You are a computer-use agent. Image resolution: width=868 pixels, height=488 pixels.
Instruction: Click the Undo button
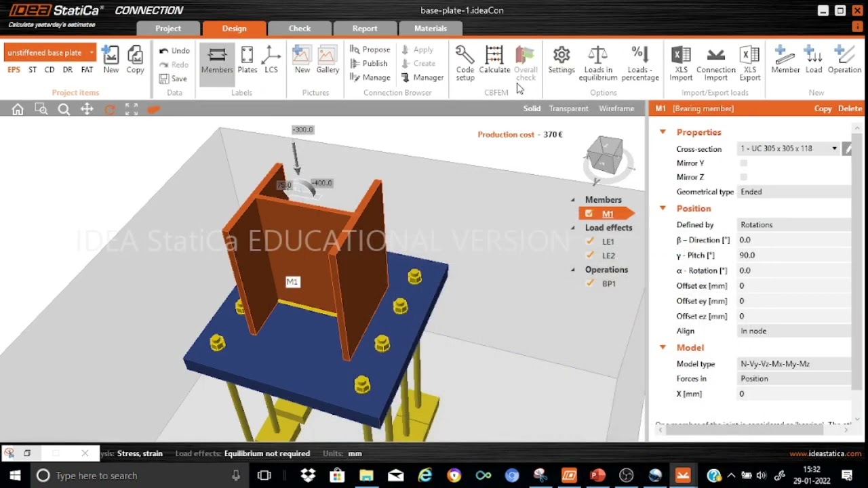174,51
